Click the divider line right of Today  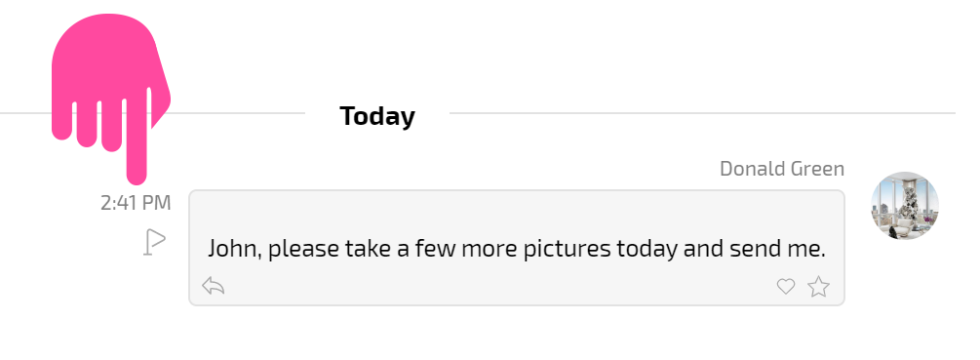coord(702,113)
